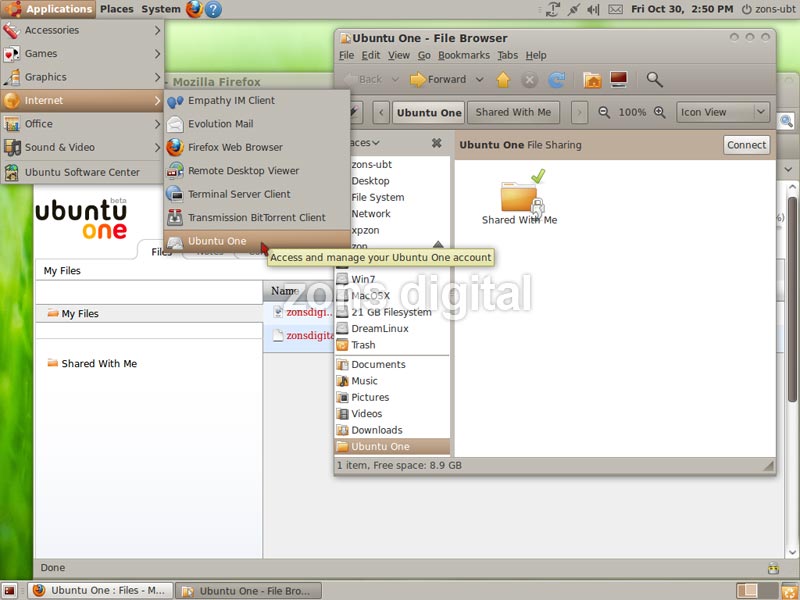
Task: Open the volume control in system tray
Action: (x=593, y=9)
